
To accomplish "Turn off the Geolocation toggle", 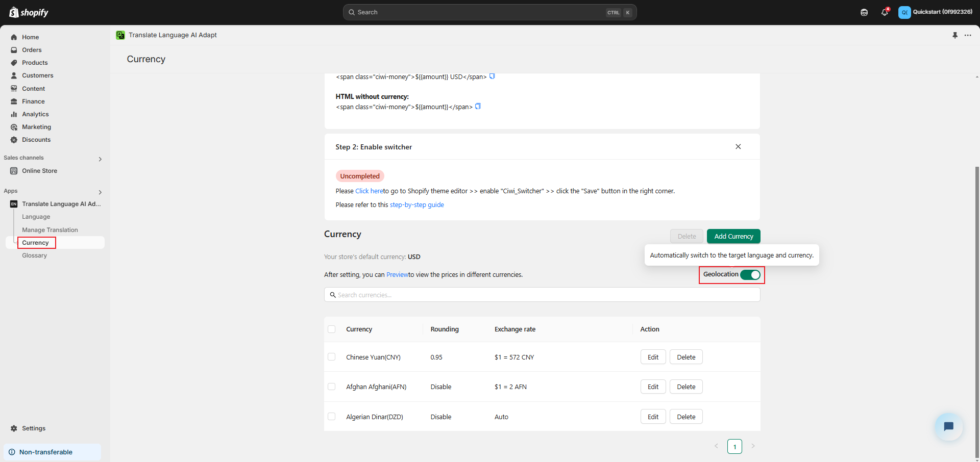I will tap(750, 275).
